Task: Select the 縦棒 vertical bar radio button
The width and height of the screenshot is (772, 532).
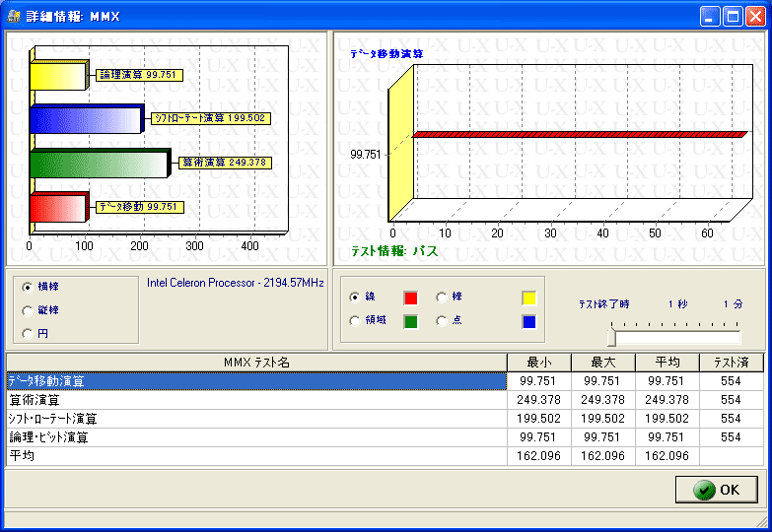Action: [x=28, y=310]
